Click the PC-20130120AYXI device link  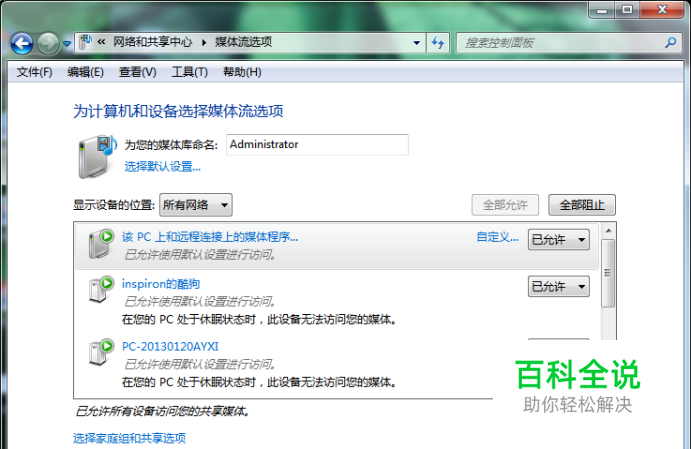170,346
